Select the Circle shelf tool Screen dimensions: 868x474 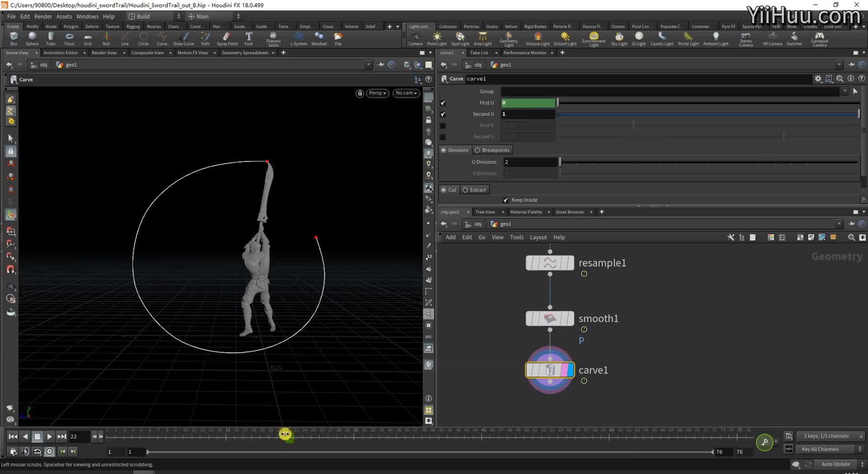(143, 38)
